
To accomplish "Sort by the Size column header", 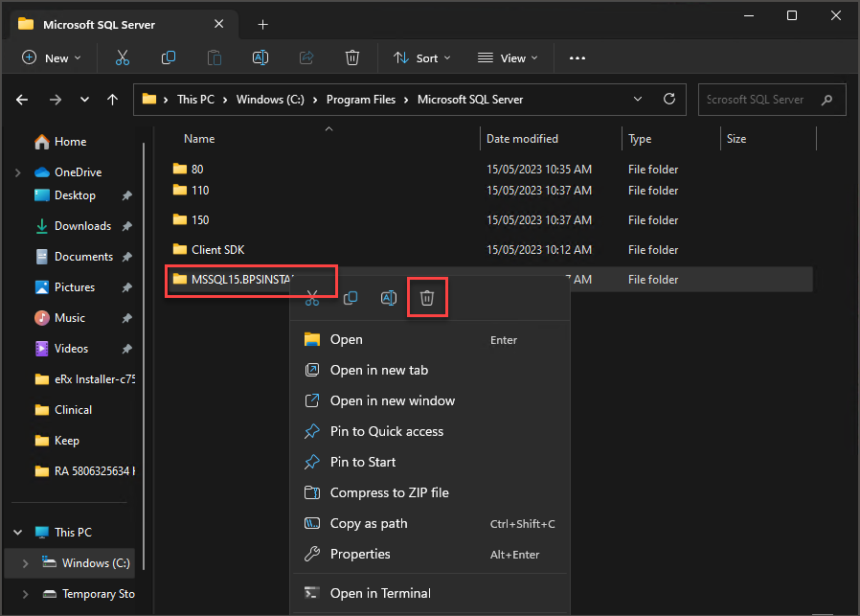I will (736, 139).
